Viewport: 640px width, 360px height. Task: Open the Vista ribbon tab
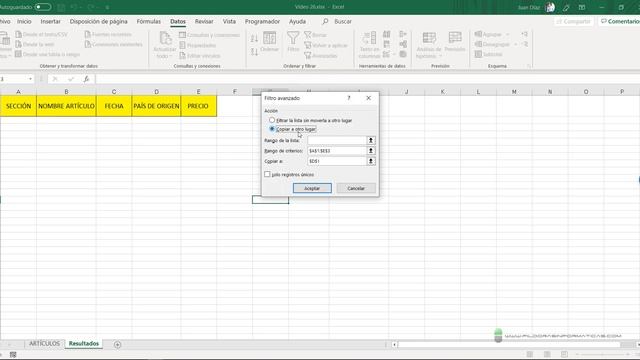tap(229, 21)
